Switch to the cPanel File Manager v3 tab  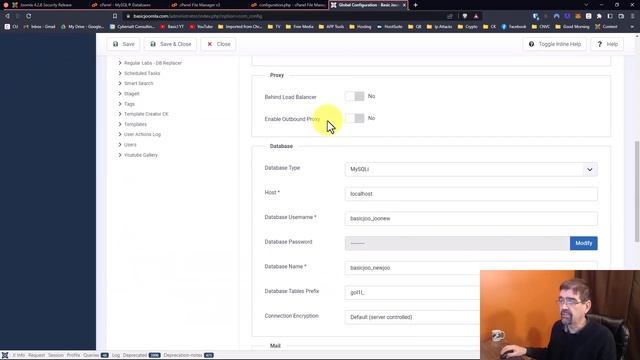coord(200,5)
